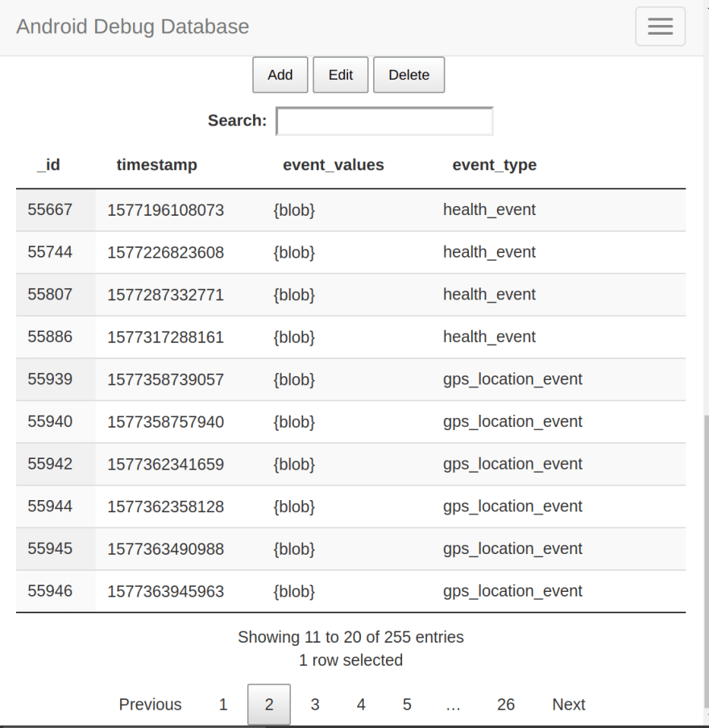Click timestamp 1577358757940
This screenshot has height=728, width=709.
point(166,422)
